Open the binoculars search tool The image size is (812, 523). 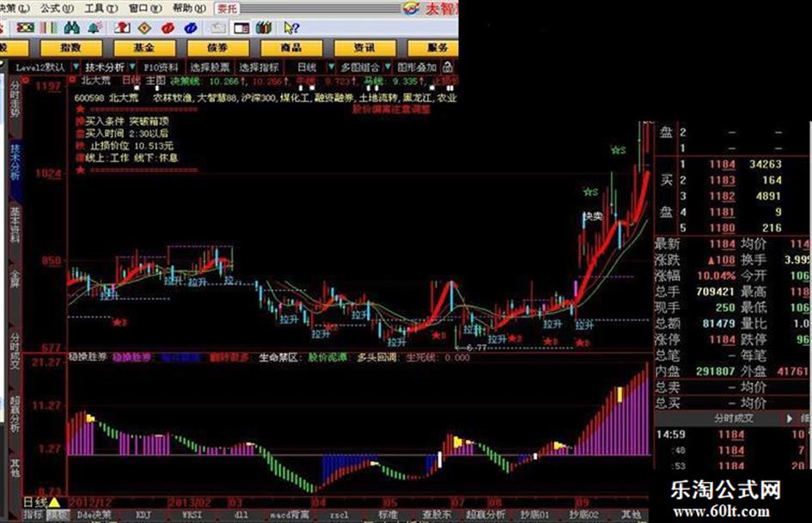71,27
